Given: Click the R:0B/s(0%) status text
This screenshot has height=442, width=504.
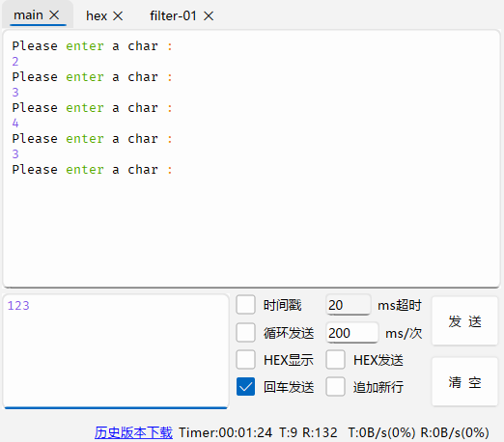Looking at the screenshot, I should [455, 432].
